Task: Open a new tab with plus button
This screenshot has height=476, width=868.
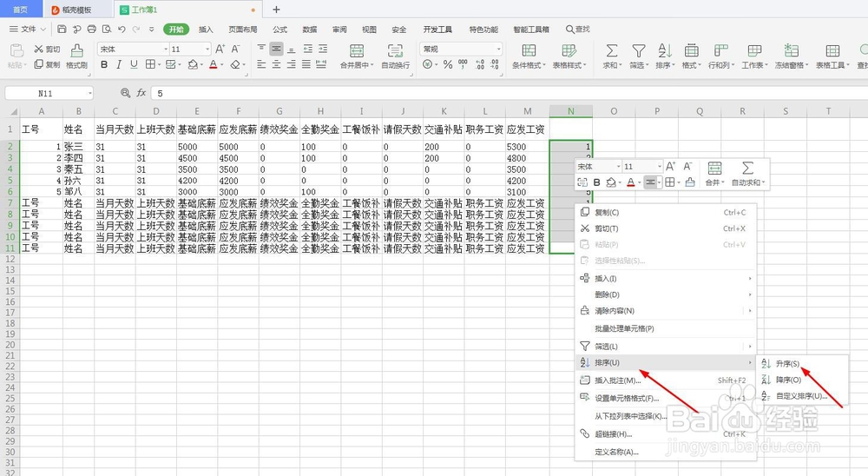Action: (x=276, y=10)
